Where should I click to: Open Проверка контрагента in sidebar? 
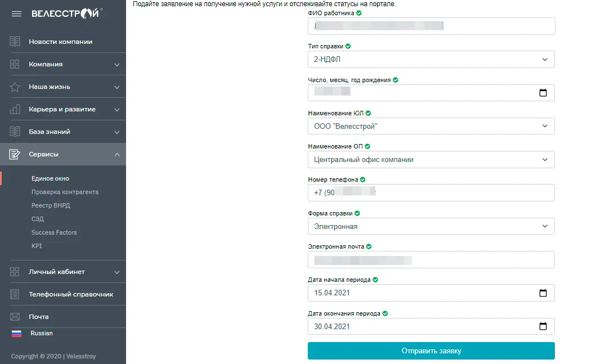tap(65, 192)
